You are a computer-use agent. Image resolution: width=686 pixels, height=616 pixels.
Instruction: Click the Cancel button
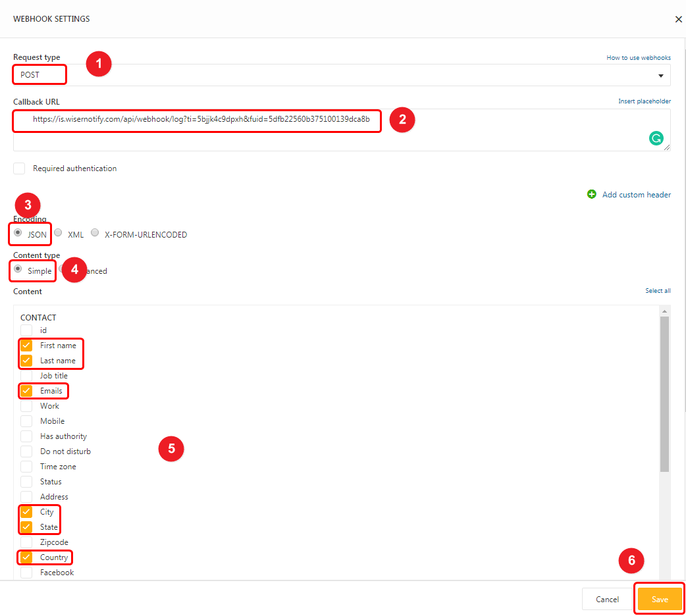click(606, 600)
